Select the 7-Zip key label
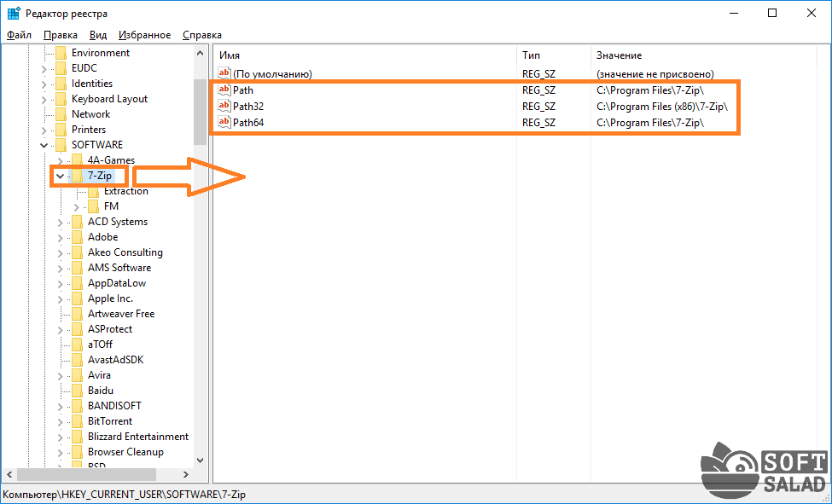Screen dimensions: 832x504 [x=100, y=176]
